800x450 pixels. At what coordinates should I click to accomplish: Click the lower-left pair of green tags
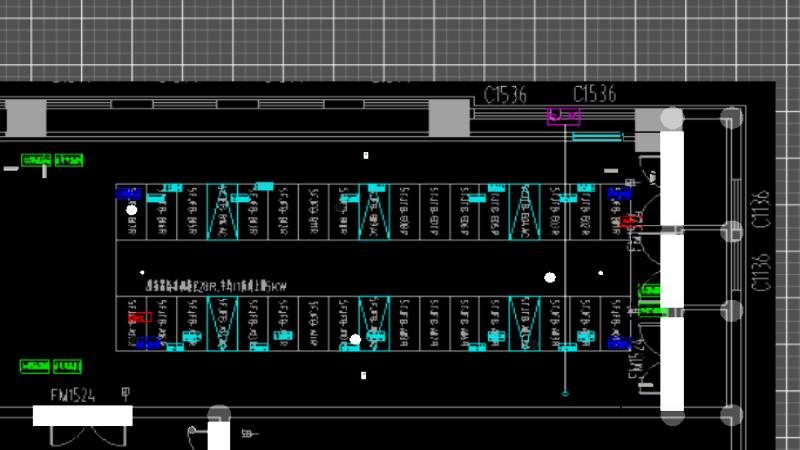point(52,366)
